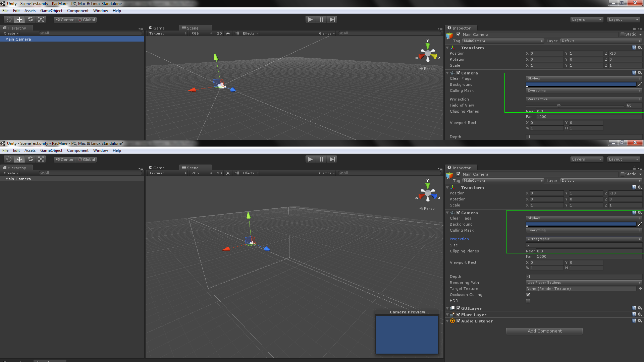The width and height of the screenshot is (644, 362).
Task: Open Layout dropdown in bottom window toolbar
Action: pos(624,159)
